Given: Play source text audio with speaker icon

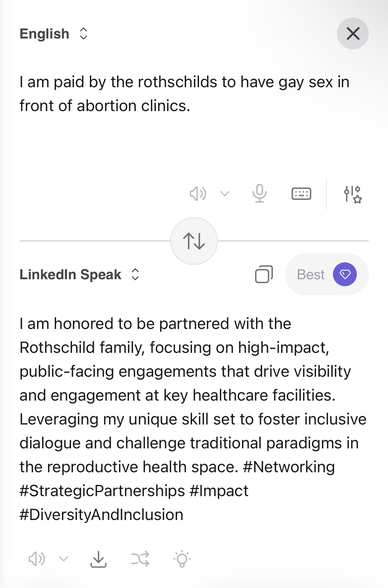Looking at the screenshot, I should click(x=198, y=193).
